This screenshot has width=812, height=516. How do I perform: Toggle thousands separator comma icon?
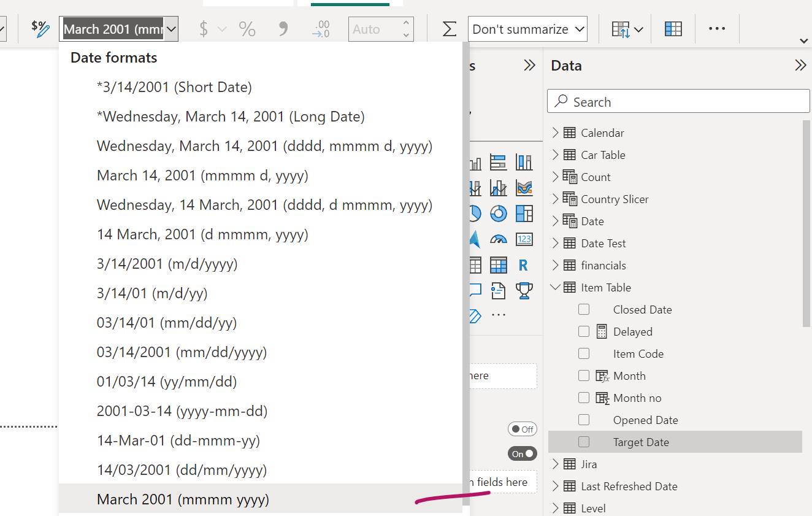[283, 29]
